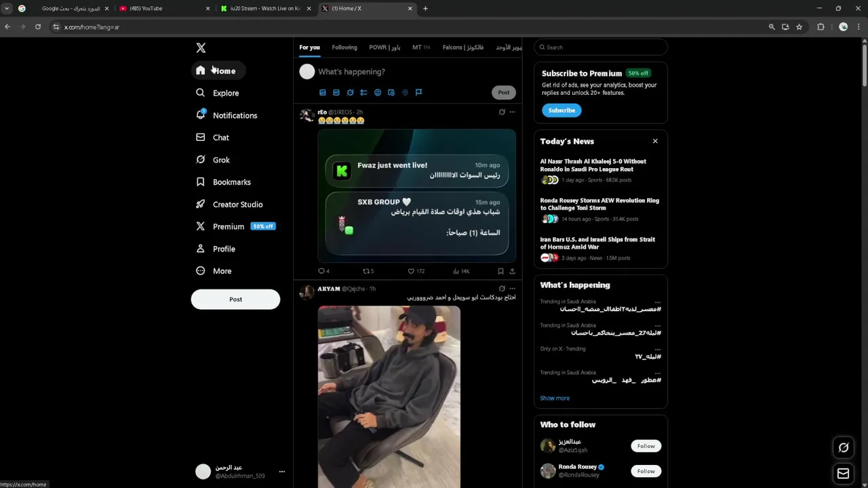Open the MT timeline tab
The height and width of the screenshot is (488, 868).
pos(421,47)
